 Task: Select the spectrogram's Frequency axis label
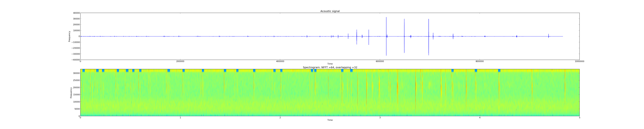71,93
